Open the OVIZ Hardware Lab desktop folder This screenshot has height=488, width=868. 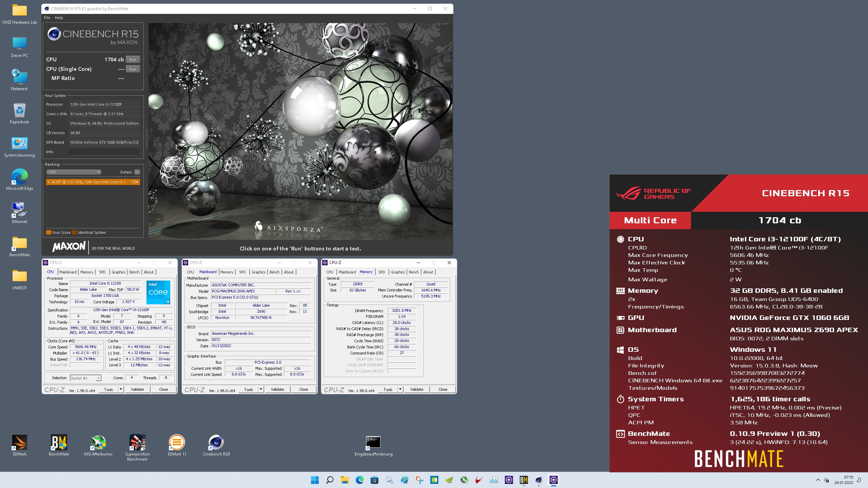[x=19, y=14]
